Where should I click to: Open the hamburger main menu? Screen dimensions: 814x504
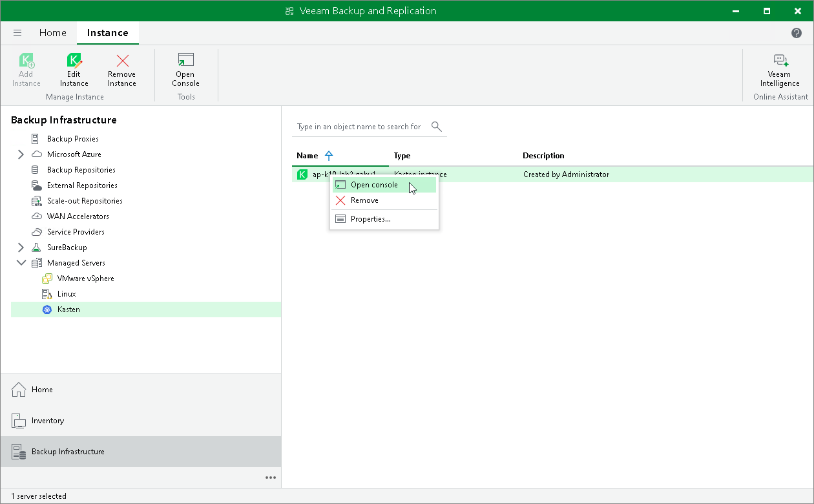tap(17, 33)
